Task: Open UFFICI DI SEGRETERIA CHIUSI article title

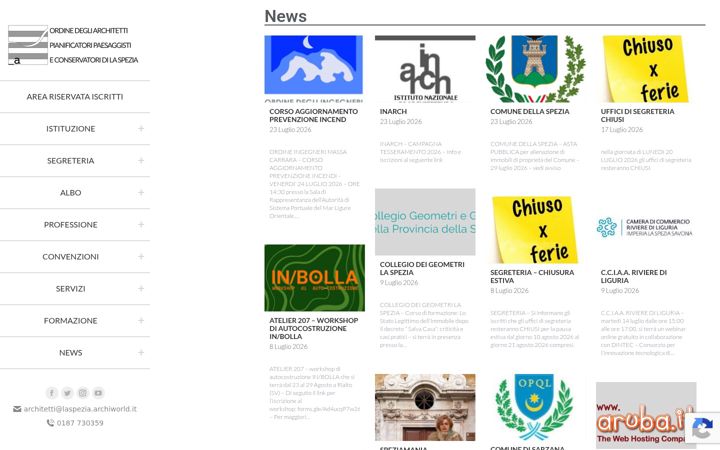Action: pos(637,115)
